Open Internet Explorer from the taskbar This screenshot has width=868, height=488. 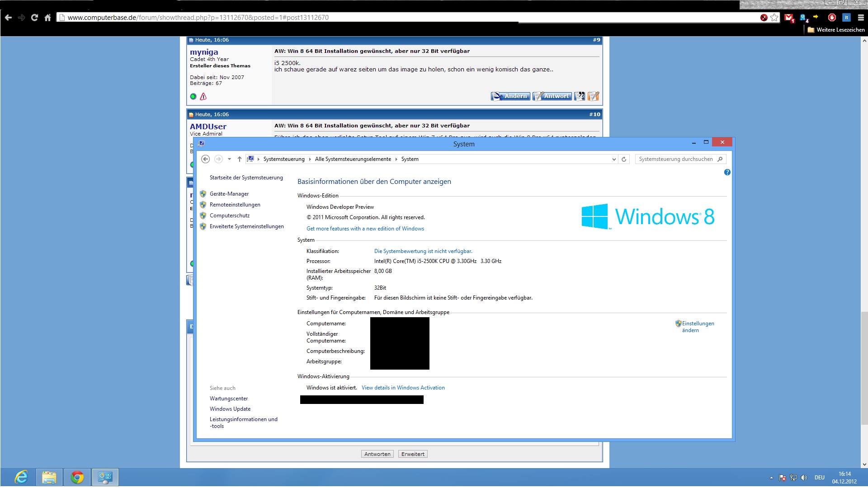pyautogui.click(x=21, y=477)
